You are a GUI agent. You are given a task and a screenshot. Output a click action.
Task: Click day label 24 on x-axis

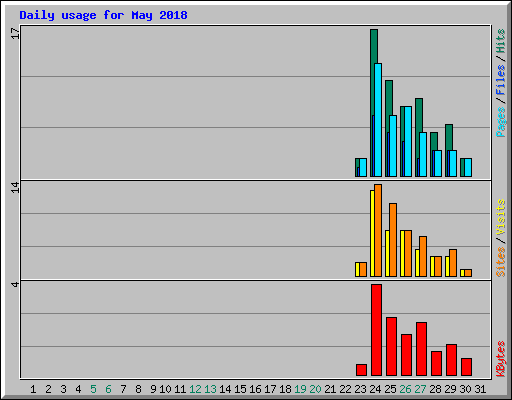pos(375,389)
